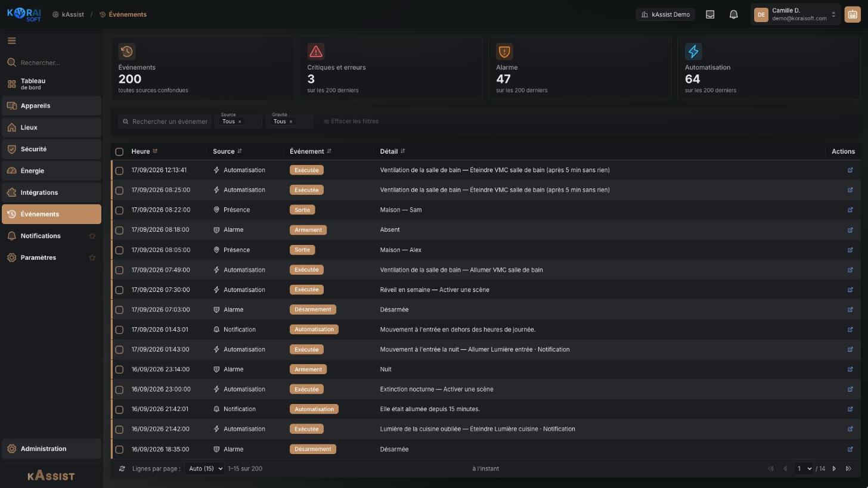Image resolution: width=868 pixels, height=488 pixels.
Task: Open the Source filter dropdown
Action: [238, 121]
